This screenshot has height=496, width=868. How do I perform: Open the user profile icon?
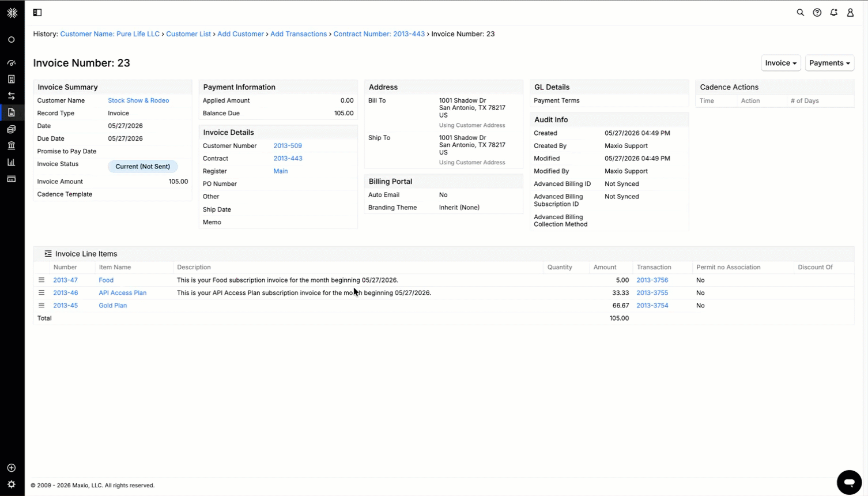850,13
